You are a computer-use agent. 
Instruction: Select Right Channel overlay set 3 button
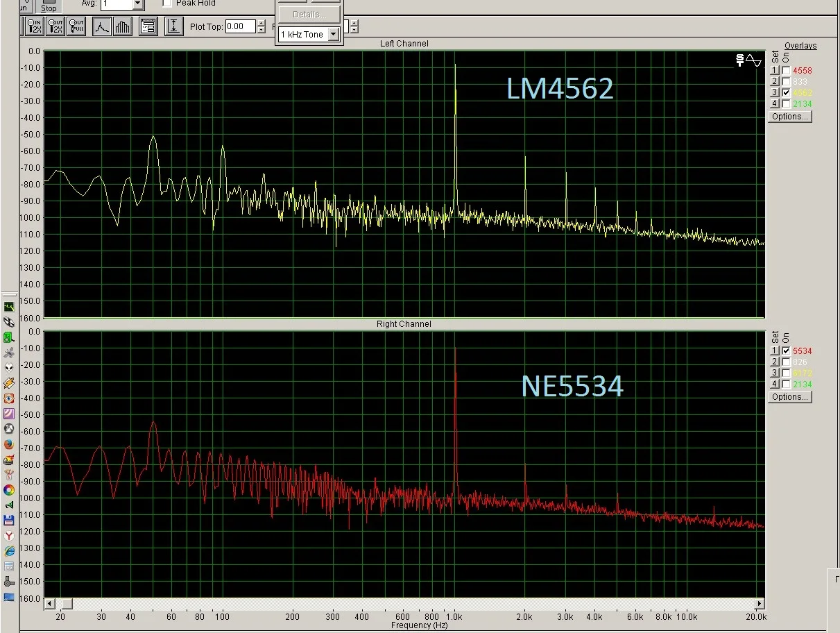(x=775, y=373)
